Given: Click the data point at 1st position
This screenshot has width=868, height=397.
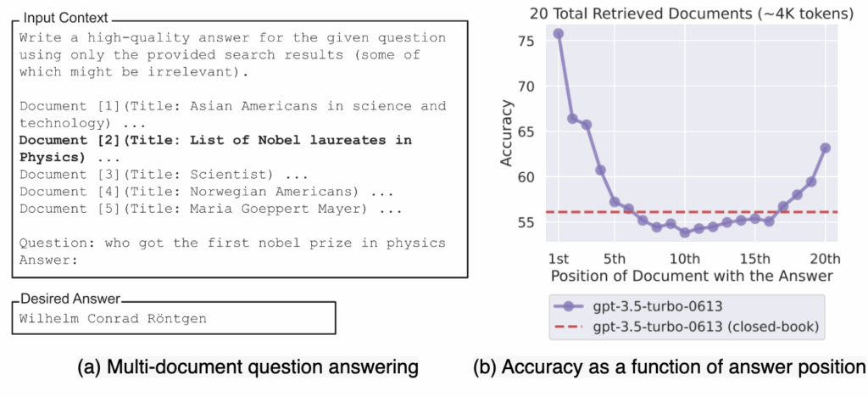Looking at the screenshot, I should coord(559,33).
